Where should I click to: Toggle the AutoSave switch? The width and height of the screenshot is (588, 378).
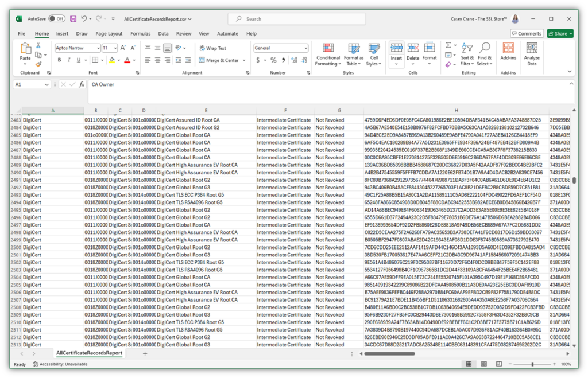tap(56, 19)
